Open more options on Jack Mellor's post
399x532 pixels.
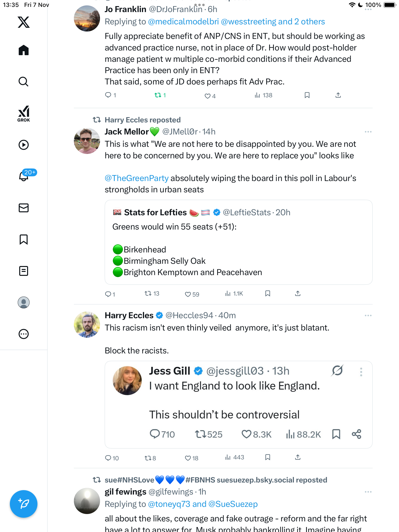(x=368, y=132)
